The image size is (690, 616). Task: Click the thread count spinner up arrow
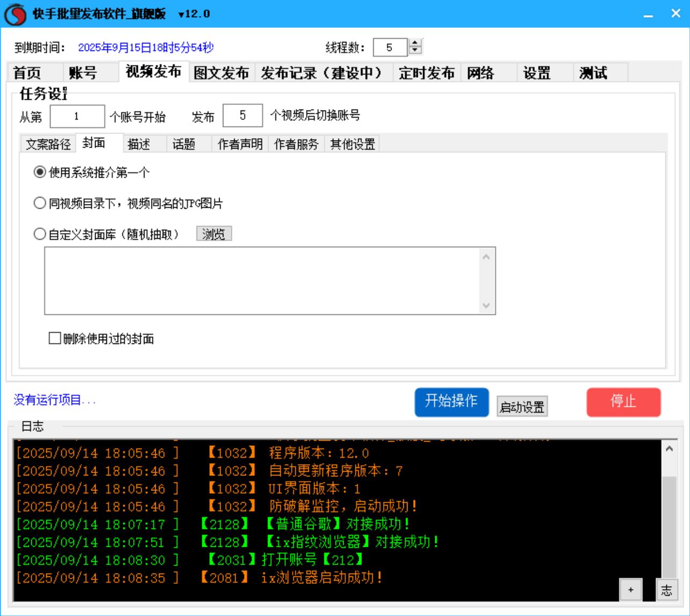(x=415, y=43)
